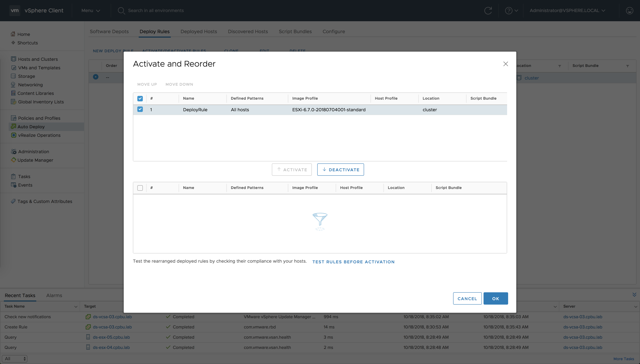Click the help question mark icon
This screenshot has width=640, height=364.
coord(509,11)
